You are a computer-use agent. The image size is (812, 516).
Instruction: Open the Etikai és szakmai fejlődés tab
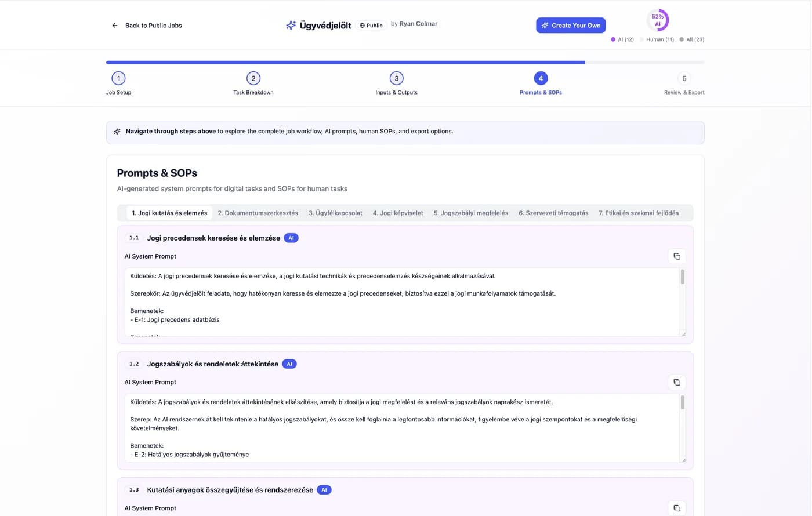coord(639,213)
